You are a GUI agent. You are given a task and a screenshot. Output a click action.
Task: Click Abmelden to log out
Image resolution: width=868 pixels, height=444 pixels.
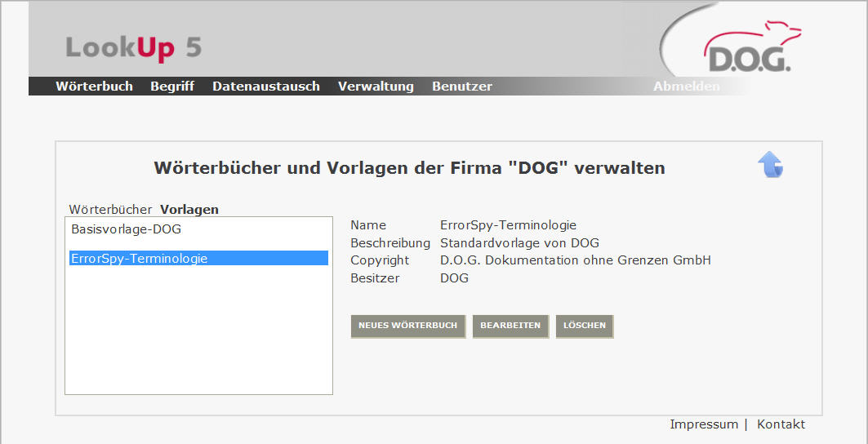[687, 87]
